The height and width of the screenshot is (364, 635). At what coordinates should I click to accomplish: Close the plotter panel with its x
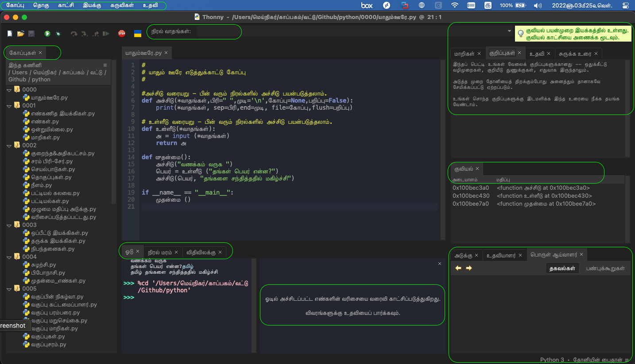(440, 264)
